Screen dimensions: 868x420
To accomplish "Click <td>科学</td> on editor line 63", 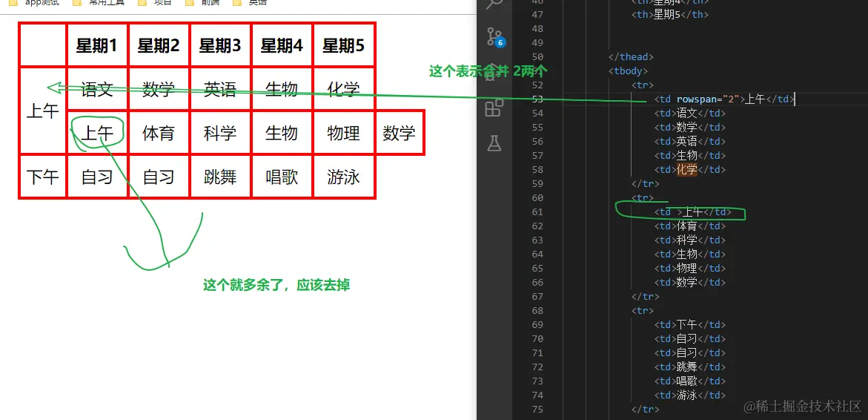I will tap(690, 240).
